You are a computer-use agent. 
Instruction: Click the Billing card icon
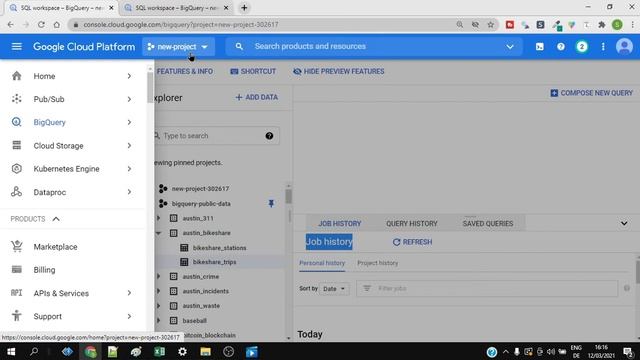tap(17, 269)
